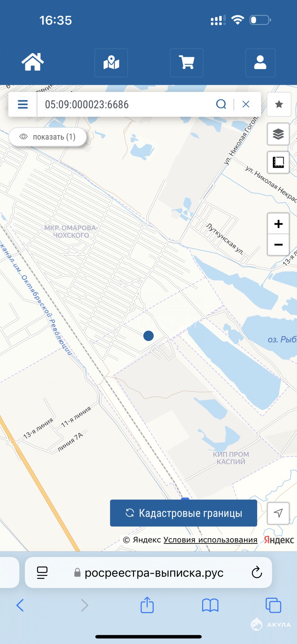The image size is (297, 644).
Task: Open the home page icon
Action: [33, 62]
